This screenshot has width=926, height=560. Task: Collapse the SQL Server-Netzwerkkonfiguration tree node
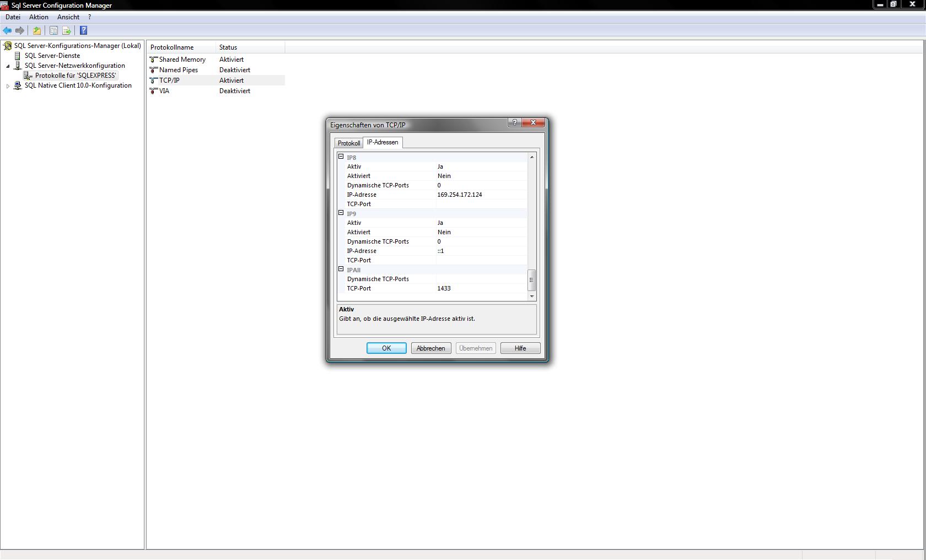(x=8, y=66)
